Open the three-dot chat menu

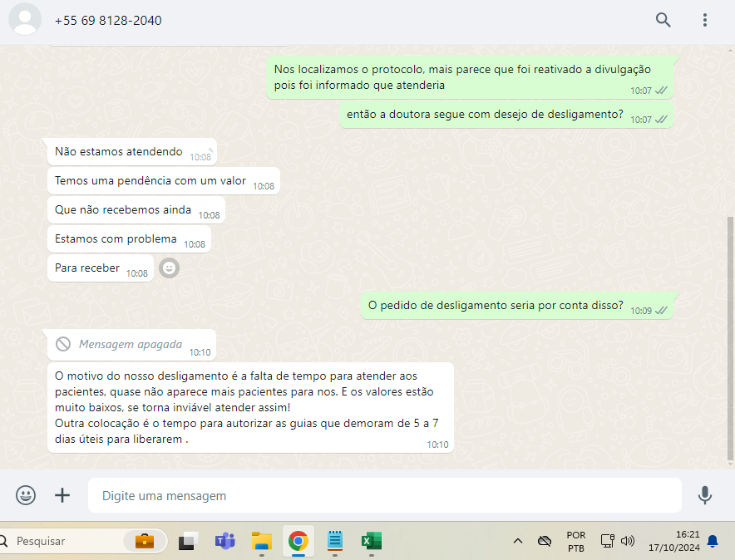[704, 20]
